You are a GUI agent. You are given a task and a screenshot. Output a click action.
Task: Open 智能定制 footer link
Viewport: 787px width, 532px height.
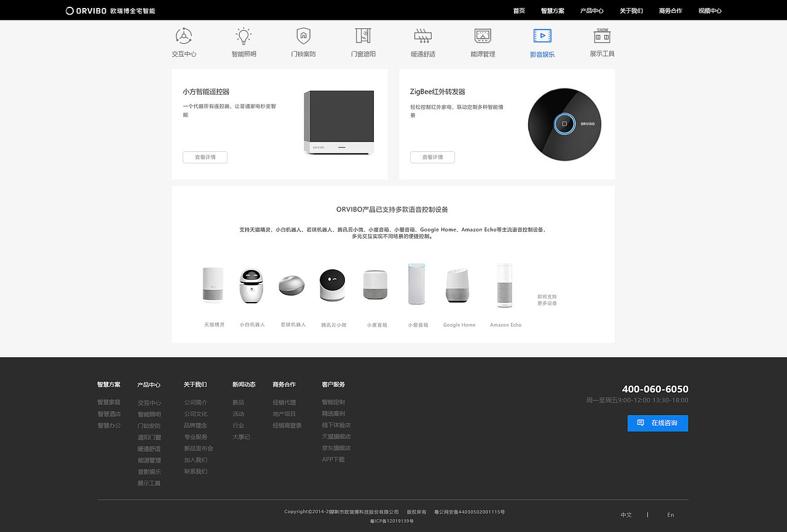[333, 402]
